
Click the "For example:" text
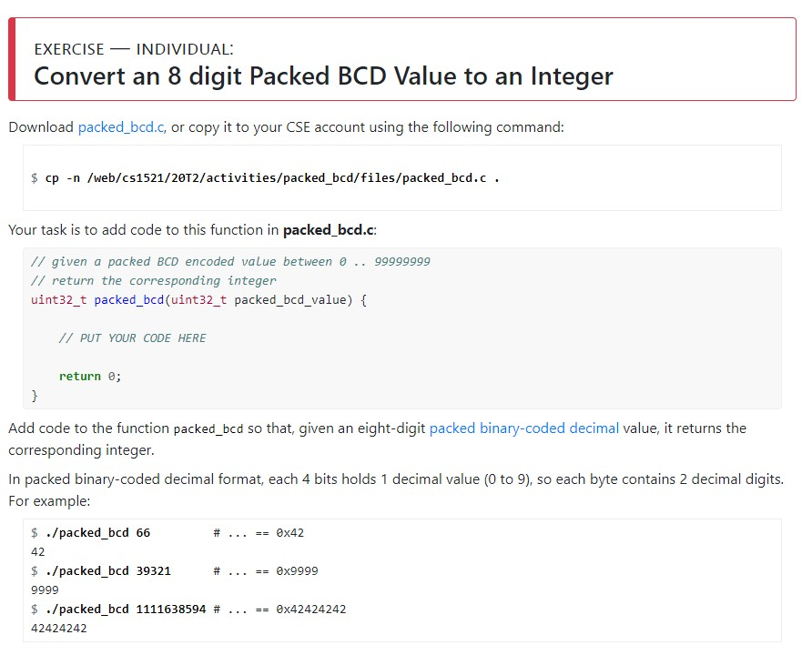[x=49, y=501]
